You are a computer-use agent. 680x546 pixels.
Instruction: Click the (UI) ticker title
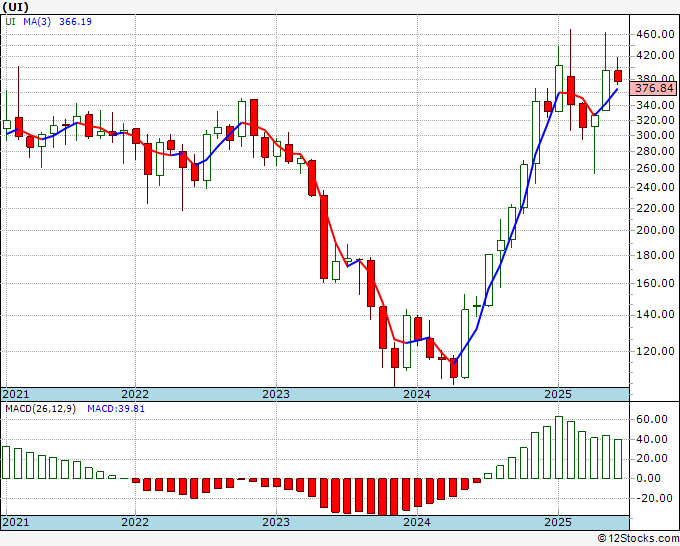pyautogui.click(x=16, y=7)
